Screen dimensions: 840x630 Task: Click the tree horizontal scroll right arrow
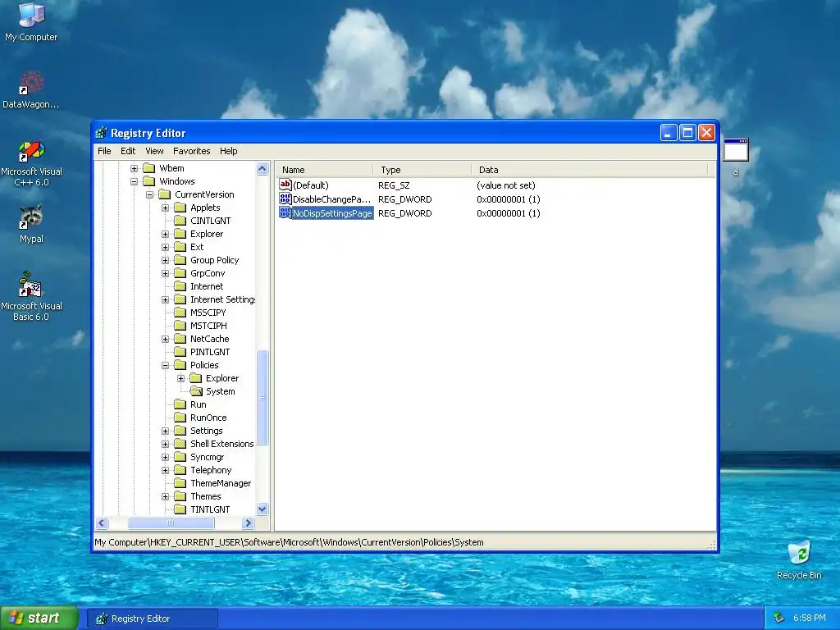[248, 523]
